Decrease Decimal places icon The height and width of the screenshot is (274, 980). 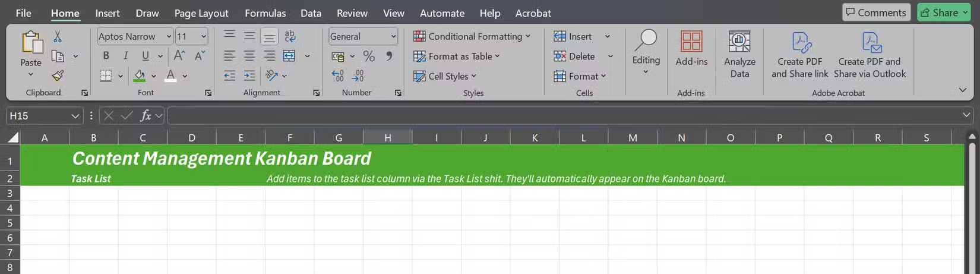(x=358, y=75)
